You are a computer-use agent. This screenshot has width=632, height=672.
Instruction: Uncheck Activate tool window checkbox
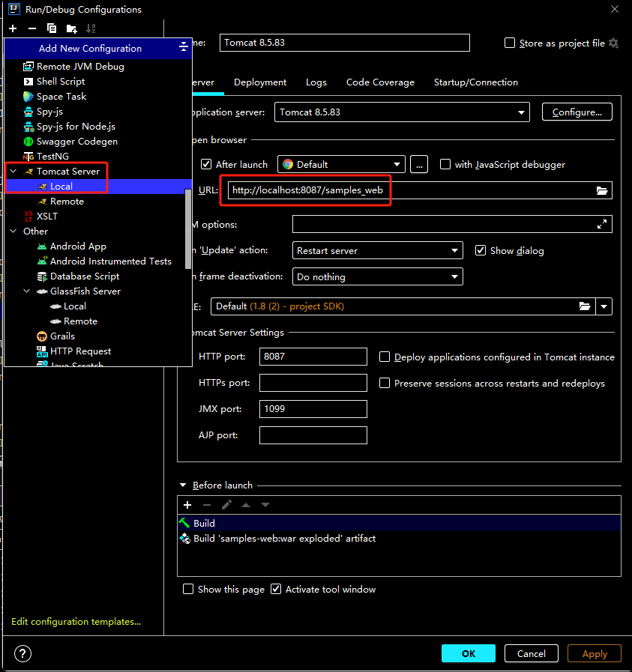click(x=276, y=590)
